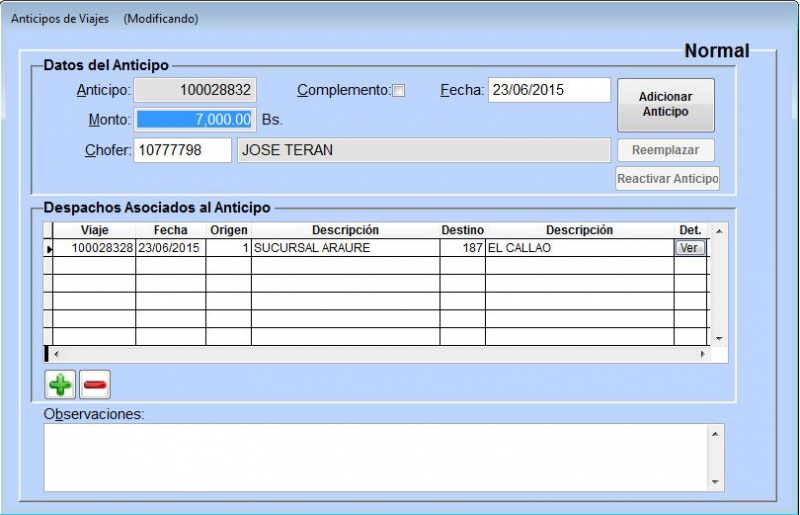800x515 pixels.
Task: Click the Anticipo number field
Action: 196,90
